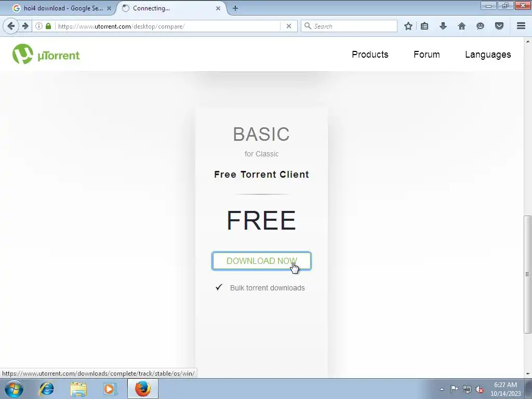Click the 'for Classic' subtitle
The width and height of the screenshot is (532, 399).
[x=262, y=154]
